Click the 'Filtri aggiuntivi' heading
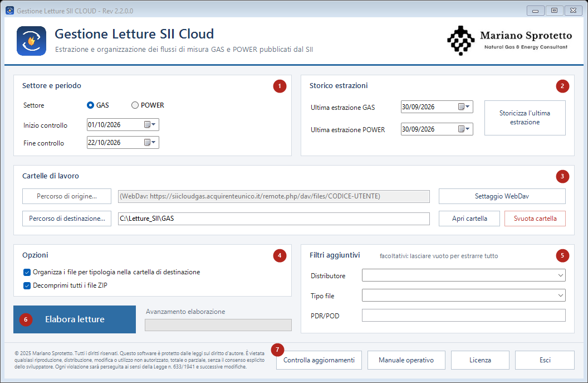Image resolution: width=588 pixels, height=383 pixels. coord(335,255)
